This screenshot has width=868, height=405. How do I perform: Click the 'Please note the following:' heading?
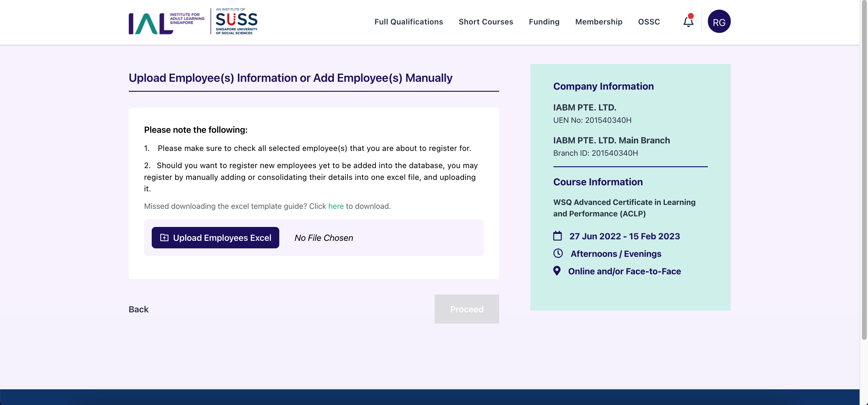(x=196, y=130)
